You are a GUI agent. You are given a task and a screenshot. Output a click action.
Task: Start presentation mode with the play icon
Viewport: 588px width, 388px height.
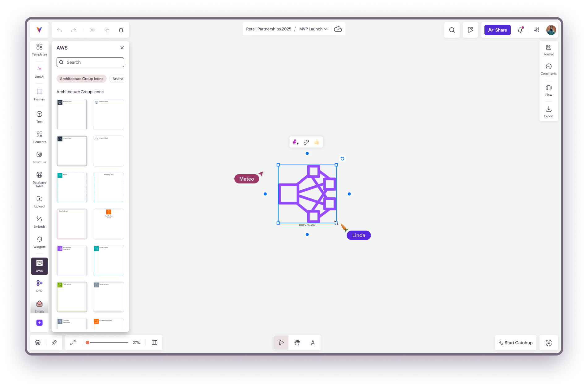point(471,30)
